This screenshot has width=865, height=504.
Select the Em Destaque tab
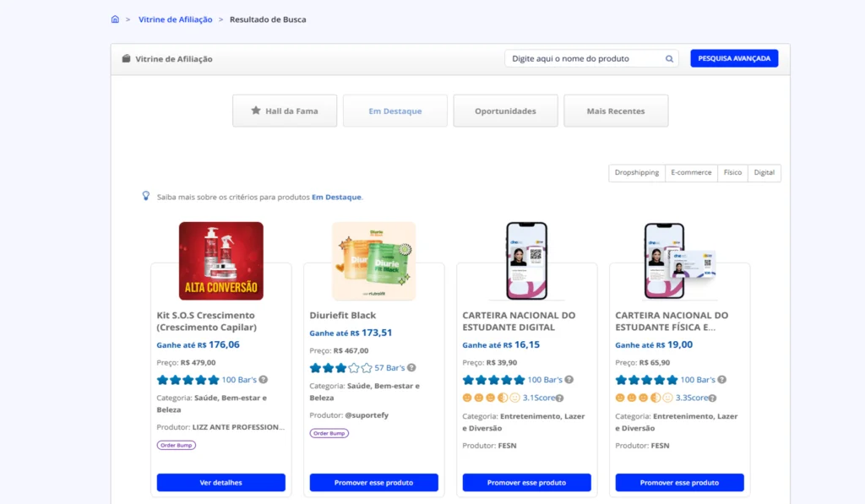point(394,110)
